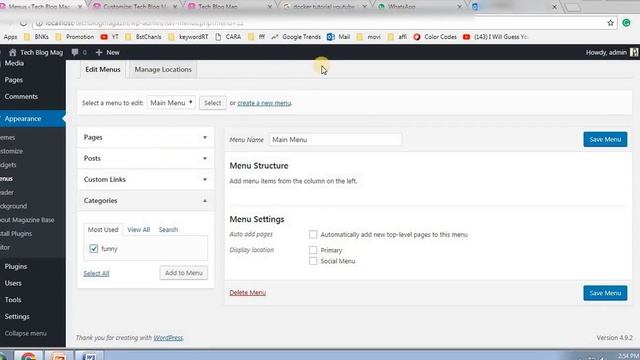Image resolution: width=640 pixels, height=360 pixels.
Task: Click Howdy, admin account menu
Action: click(x=606, y=52)
